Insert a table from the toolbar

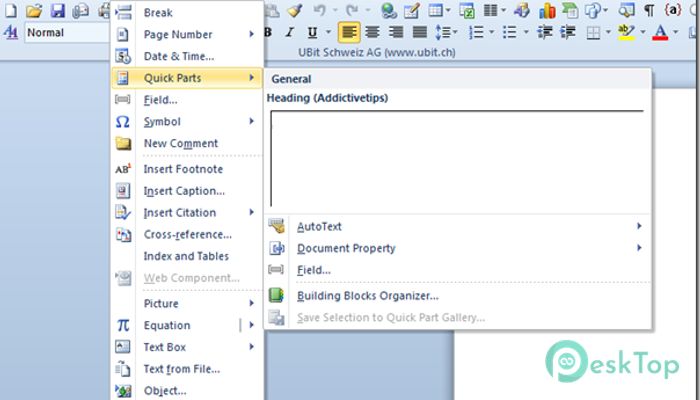click(436, 10)
